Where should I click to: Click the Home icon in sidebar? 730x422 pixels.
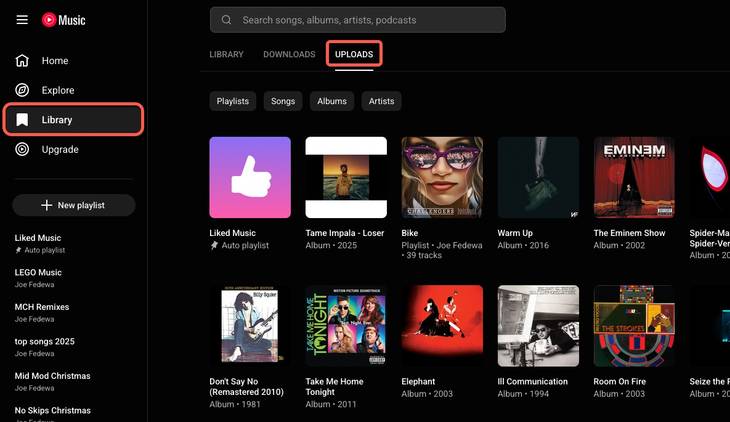tap(22, 61)
